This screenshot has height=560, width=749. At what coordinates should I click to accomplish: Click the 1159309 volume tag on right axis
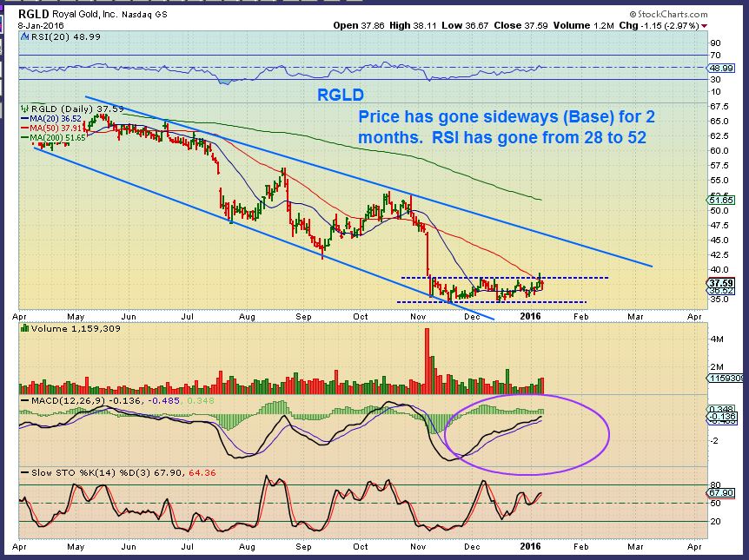[x=726, y=378]
